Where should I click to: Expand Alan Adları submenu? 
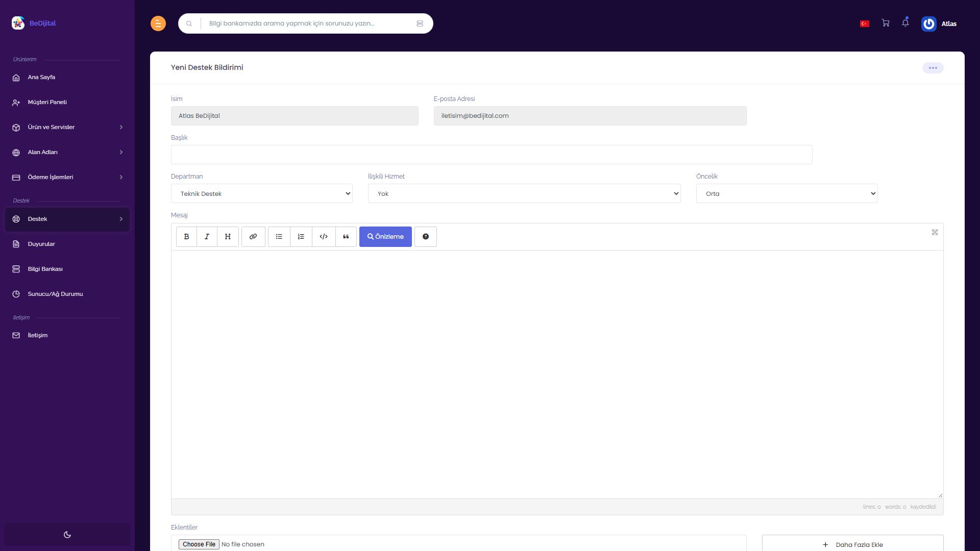pos(67,152)
